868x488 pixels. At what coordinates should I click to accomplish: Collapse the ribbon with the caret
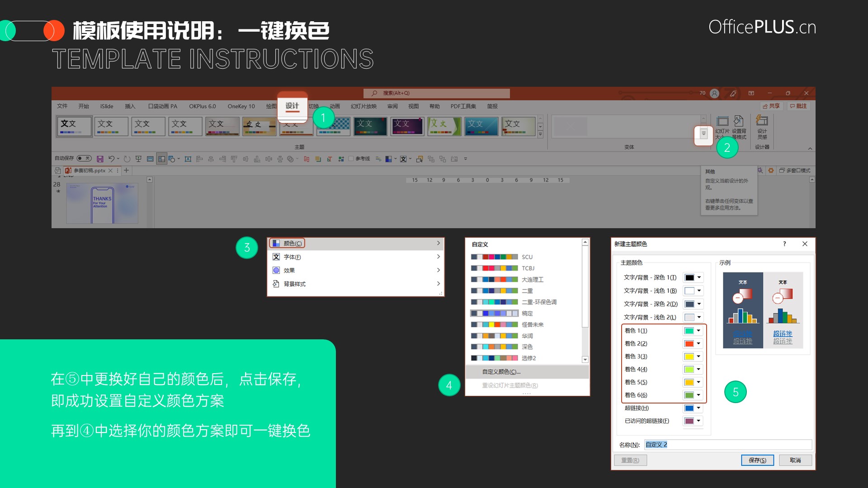tap(810, 148)
